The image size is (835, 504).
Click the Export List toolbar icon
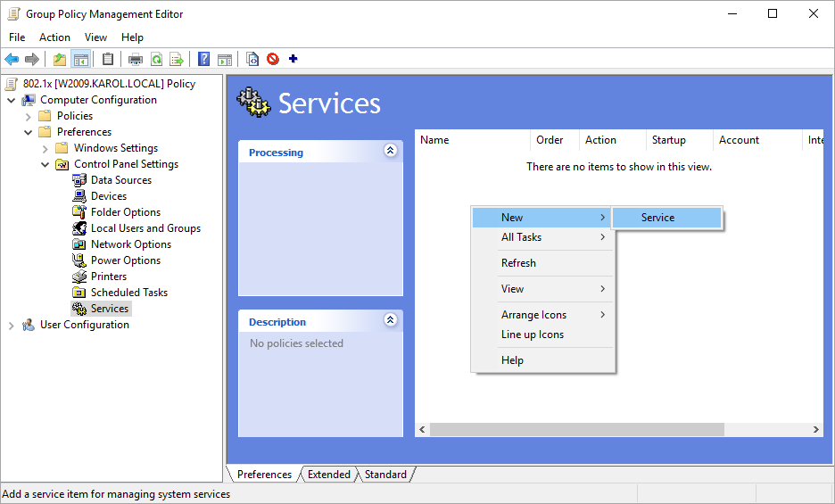tap(177, 60)
